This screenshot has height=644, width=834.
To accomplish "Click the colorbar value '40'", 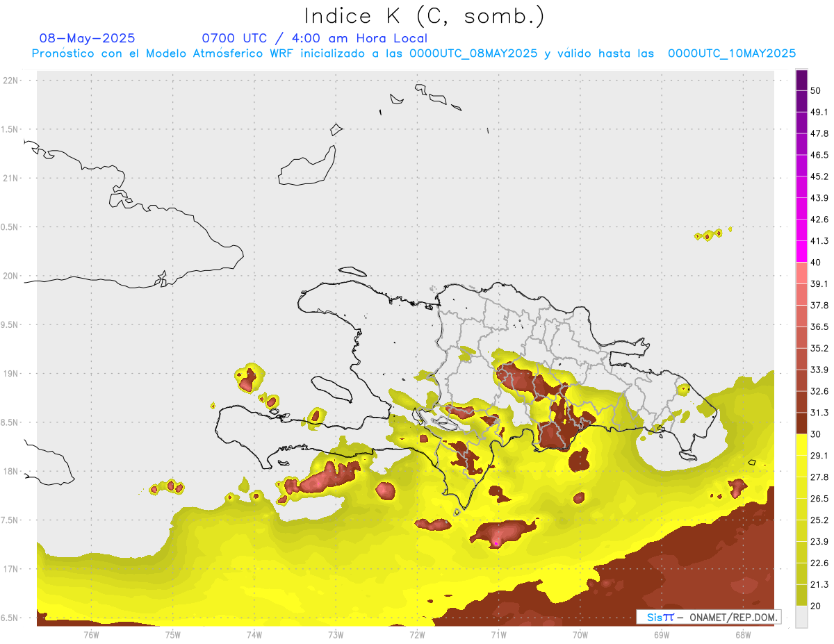I will [x=816, y=263].
